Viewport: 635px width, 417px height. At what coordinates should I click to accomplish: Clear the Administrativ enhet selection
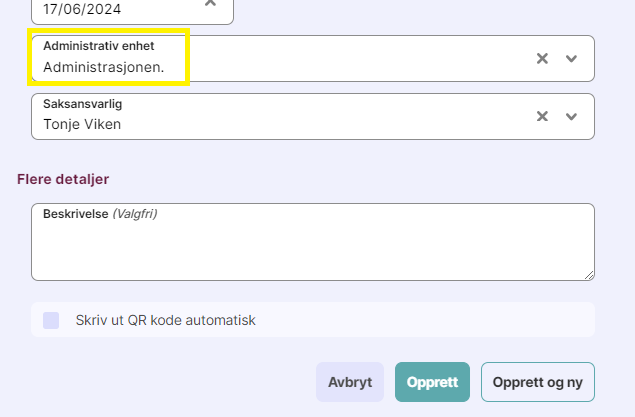(x=542, y=58)
